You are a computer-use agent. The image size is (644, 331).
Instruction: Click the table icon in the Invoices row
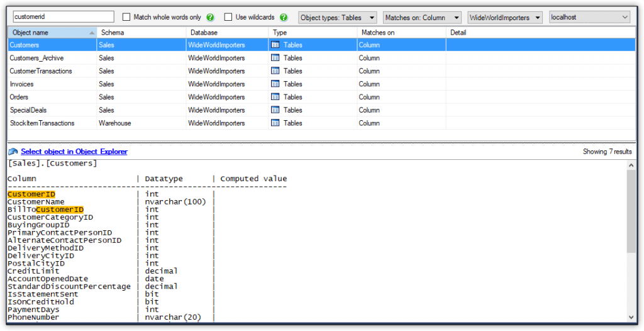275,84
